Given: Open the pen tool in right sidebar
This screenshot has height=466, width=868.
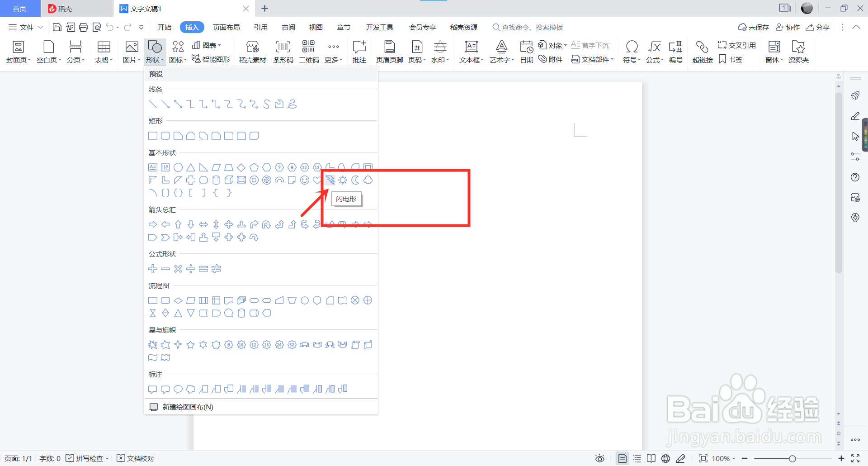Looking at the screenshot, I should pyautogui.click(x=855, y=116).
